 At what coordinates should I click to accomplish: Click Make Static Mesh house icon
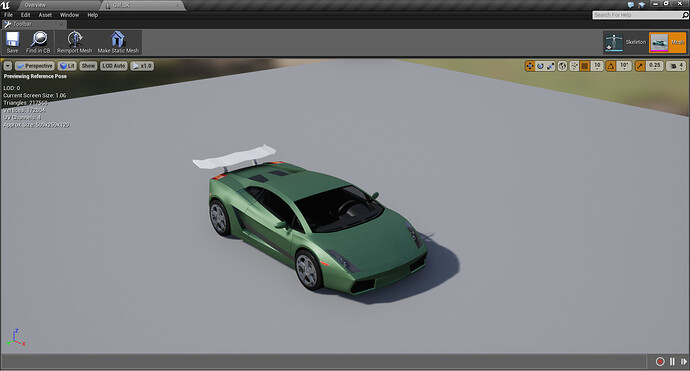click(x=117, y=39)
